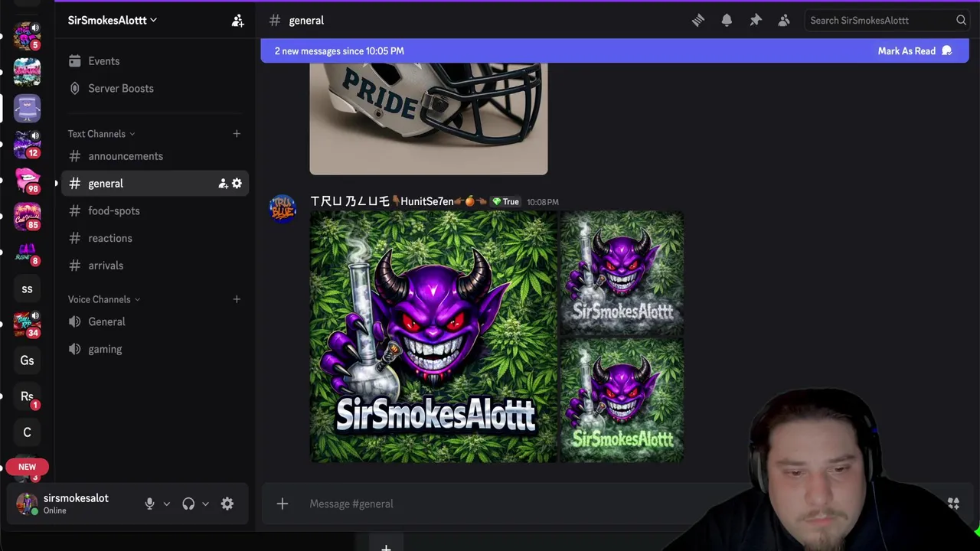Click the red NEW unread indicator
Image resolution: width=980 pixels, height=551 pixels.
[27, 467]
